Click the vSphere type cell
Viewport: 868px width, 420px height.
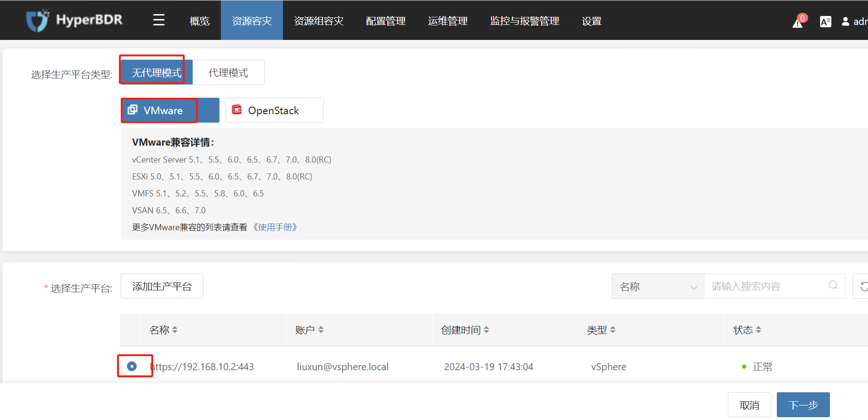click(609, 367)
